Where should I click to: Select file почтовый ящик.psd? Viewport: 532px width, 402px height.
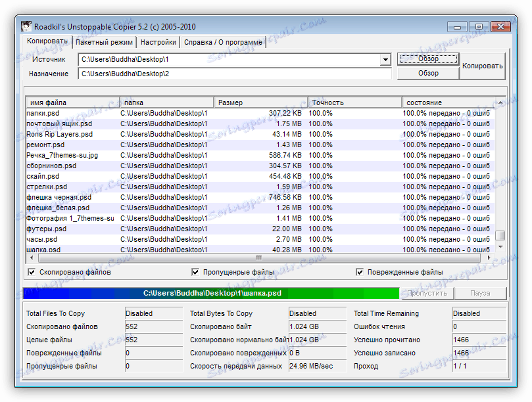coord(59,123)
